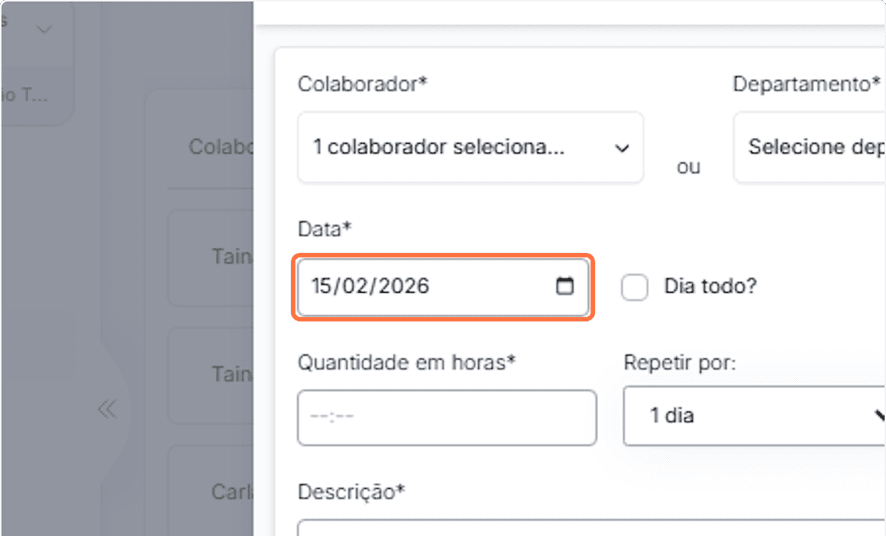
Task: Focus the "Quantidade em horas" time field
Action: point(446,417)
